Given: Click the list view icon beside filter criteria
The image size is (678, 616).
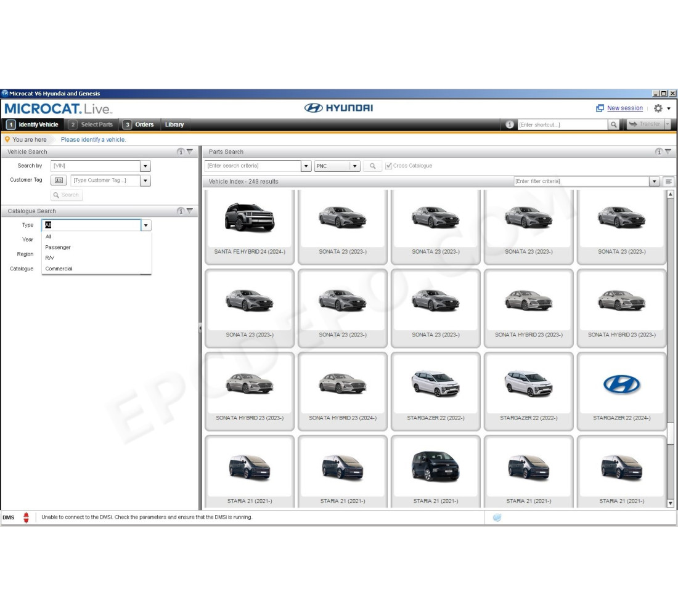Looking at the screenshot, I should point(669,181).
